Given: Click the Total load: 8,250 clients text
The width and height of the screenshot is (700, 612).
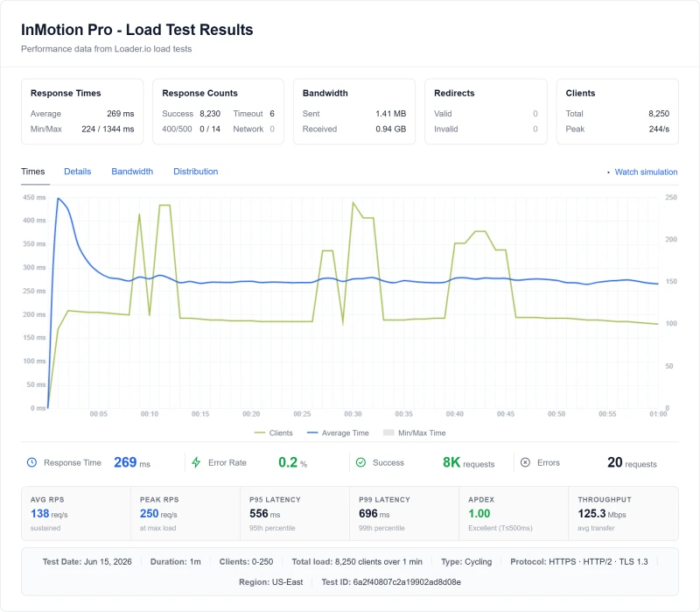Looking at the screenshot, I should [x=357, y=561].
